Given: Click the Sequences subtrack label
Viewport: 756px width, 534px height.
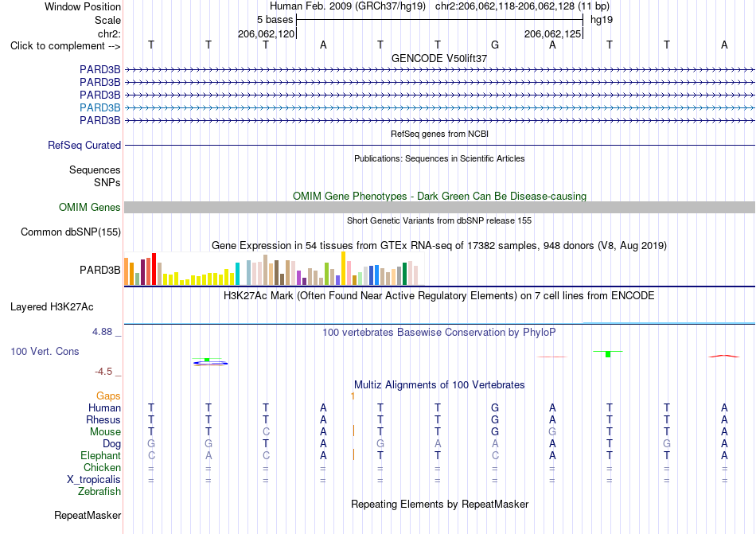Looking at the screenshot, I should click(95, 170).
